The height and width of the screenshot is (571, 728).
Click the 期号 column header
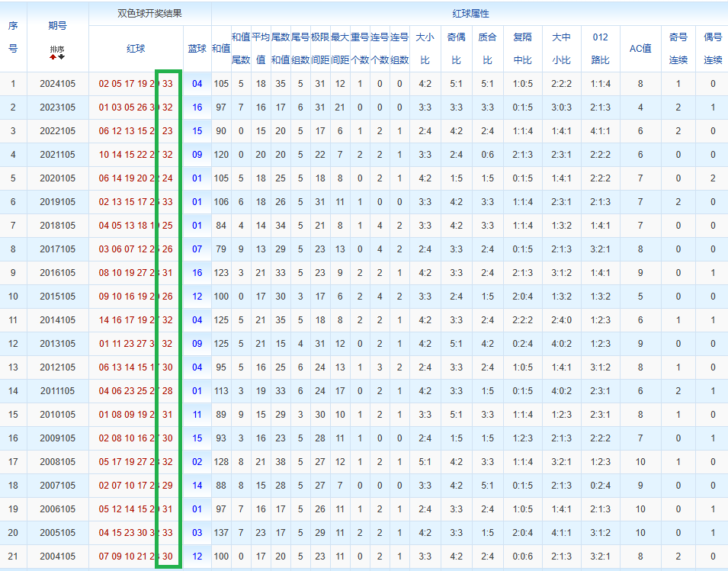tap(58, 25)
